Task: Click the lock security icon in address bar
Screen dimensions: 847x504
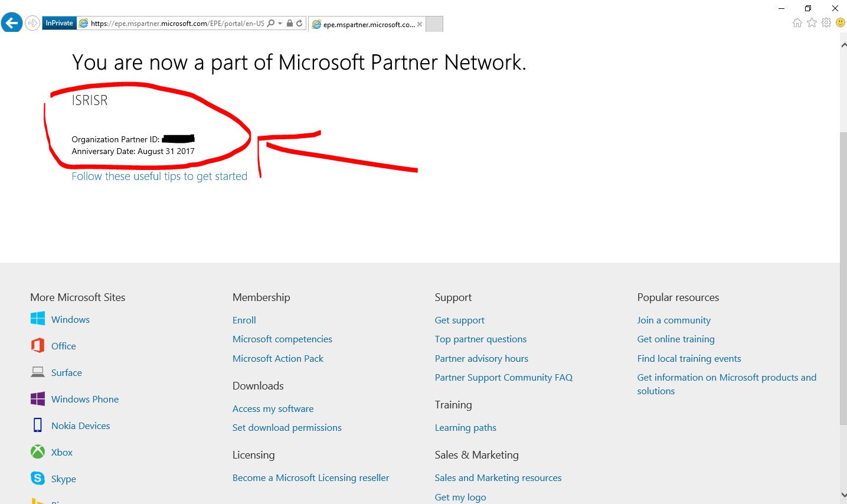Action: (290, 24)
